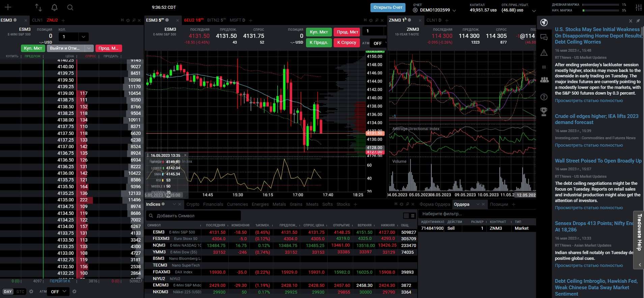Toggle the link dot on the ESM3 DOM tab

click(15, 20)
